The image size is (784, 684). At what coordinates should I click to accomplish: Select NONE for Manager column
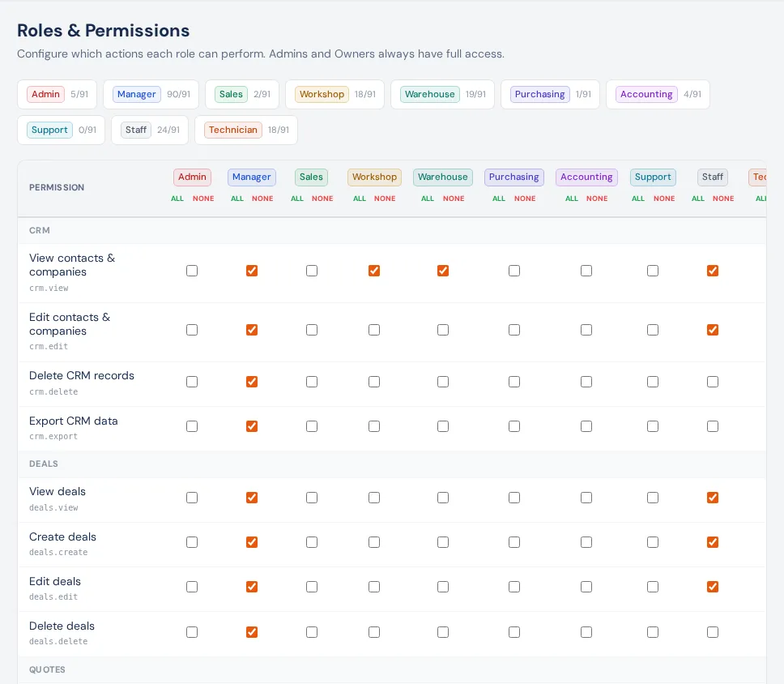point(262,199)
